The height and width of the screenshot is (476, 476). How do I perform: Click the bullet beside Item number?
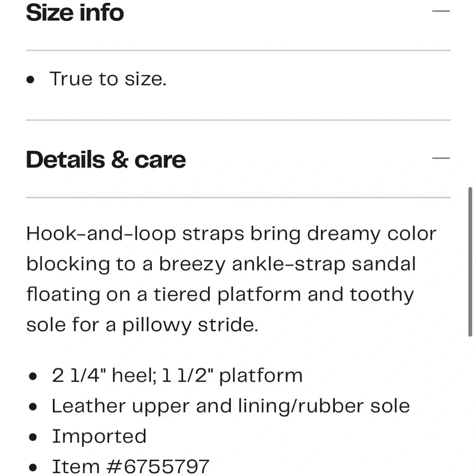(x=33, y=467)
